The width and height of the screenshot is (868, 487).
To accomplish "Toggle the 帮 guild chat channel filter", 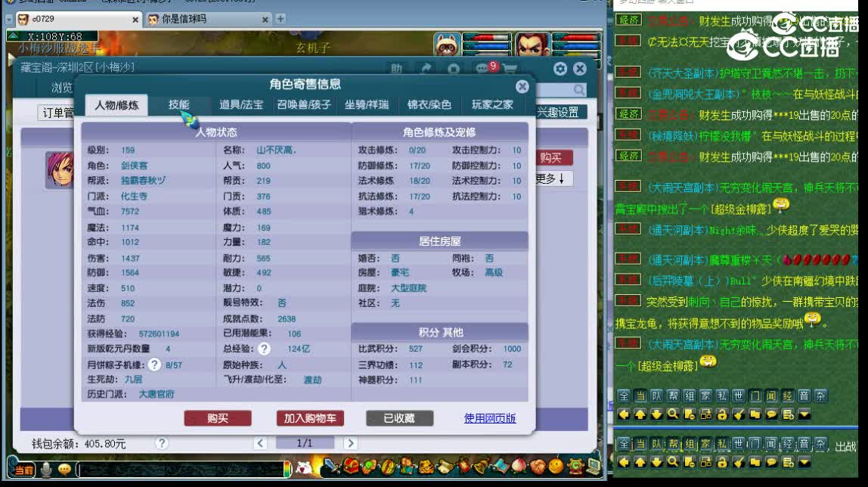I will coord(671,396).
